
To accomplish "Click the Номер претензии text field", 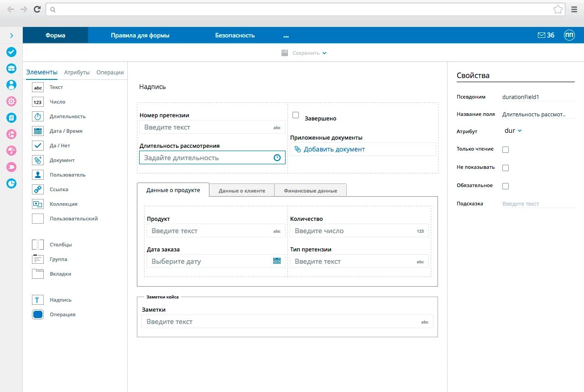I will pos(213,127).
